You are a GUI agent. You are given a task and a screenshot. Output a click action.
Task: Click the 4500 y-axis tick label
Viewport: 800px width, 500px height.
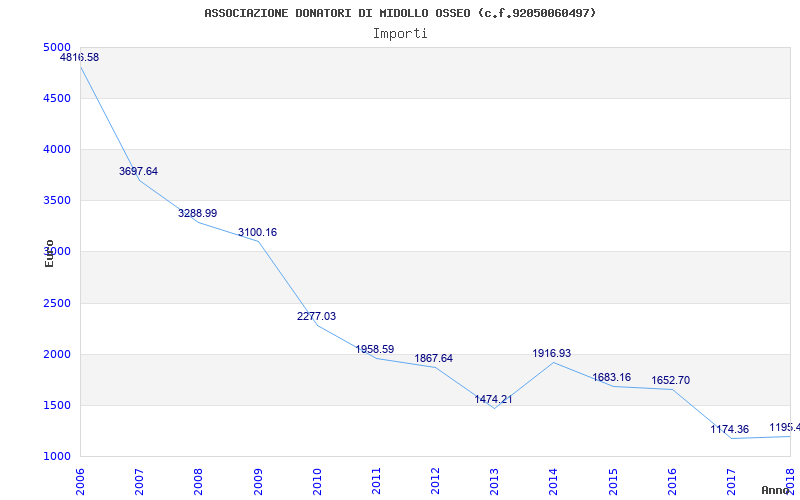[57, 98]
